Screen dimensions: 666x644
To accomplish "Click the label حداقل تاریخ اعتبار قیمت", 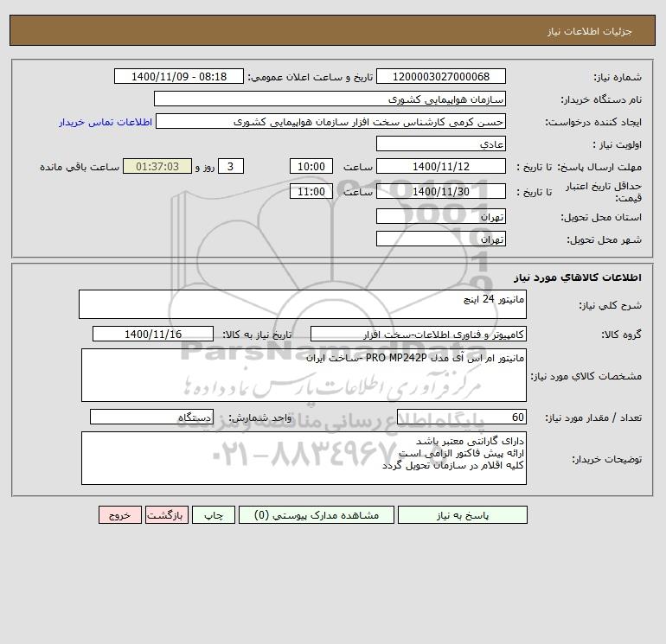I will (x=603, y=192).
